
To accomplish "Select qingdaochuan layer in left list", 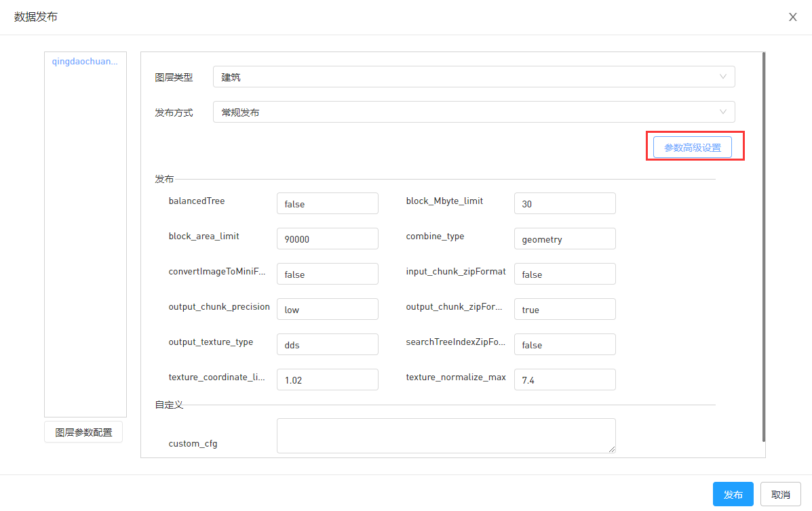I will (x=85, y=61).
